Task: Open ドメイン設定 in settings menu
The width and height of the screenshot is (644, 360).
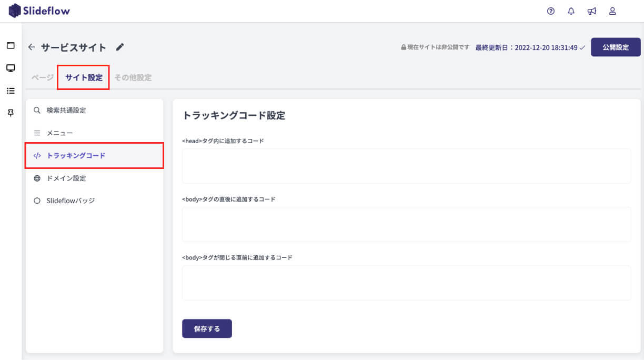Action: [x=66, y=178]
